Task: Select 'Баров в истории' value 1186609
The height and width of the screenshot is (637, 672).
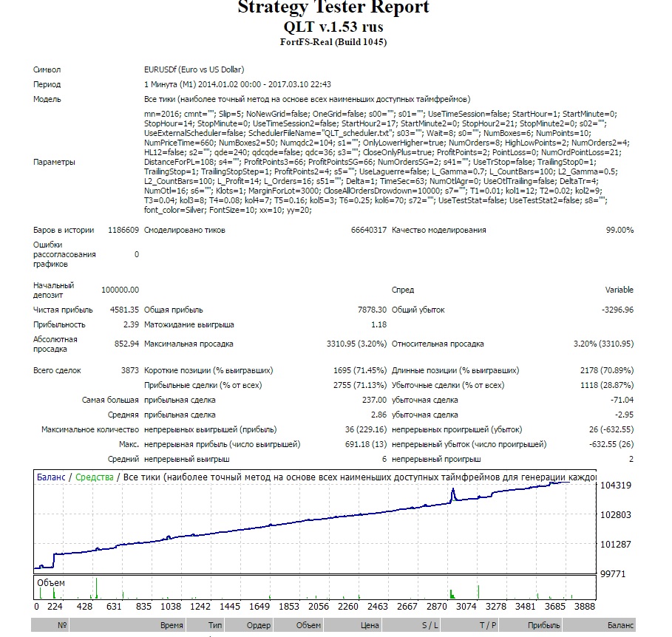Action: pyautogui.click(x=123, y=230)
